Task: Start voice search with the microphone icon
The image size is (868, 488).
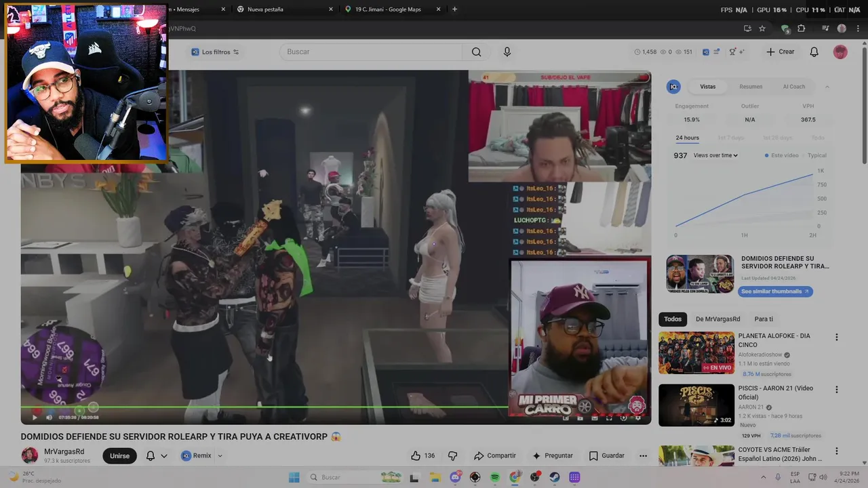Action: 507,52
